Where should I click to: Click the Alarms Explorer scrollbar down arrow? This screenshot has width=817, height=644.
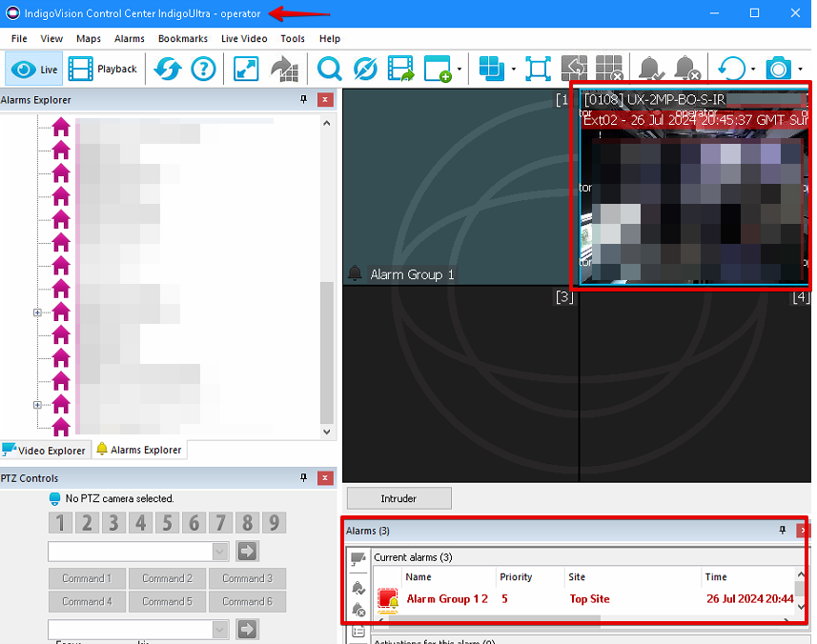click(327, 432)
